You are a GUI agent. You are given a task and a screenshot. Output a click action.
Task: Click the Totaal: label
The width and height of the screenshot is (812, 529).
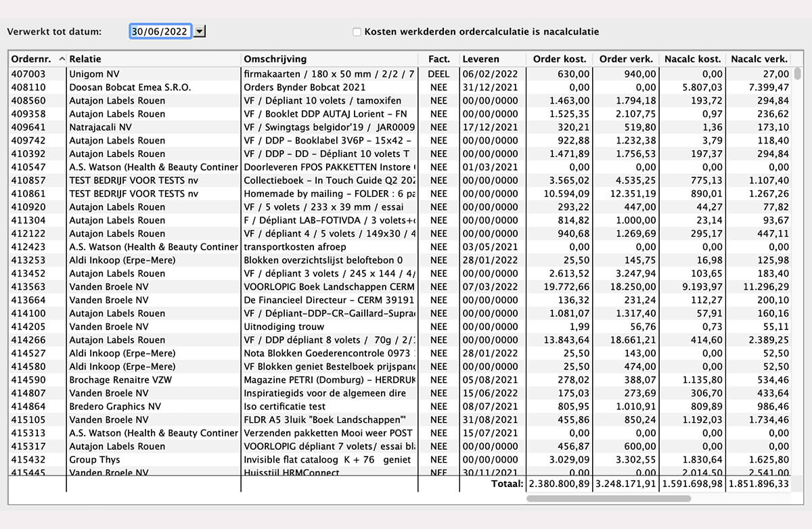point(507,484)
